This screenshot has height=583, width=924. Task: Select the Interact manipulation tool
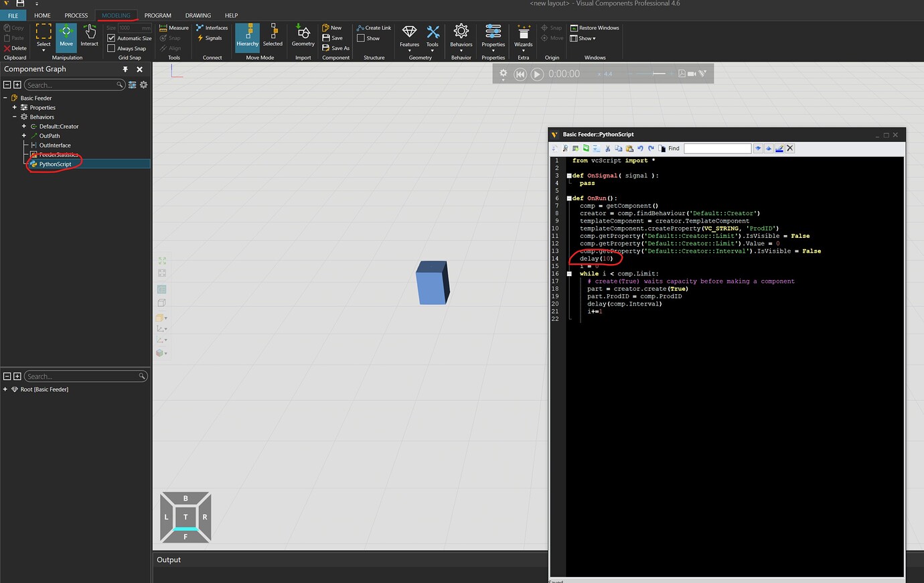[89, 36]
